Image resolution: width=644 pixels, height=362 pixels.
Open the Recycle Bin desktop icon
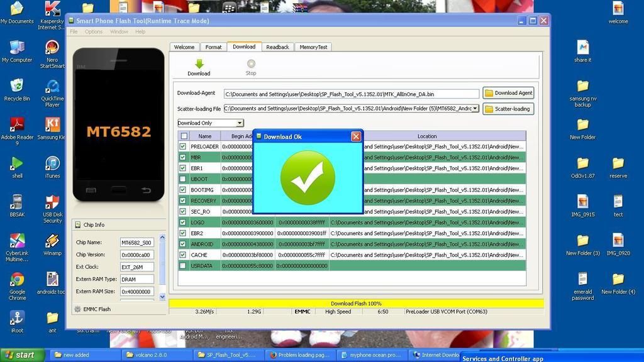click(17, 87)
